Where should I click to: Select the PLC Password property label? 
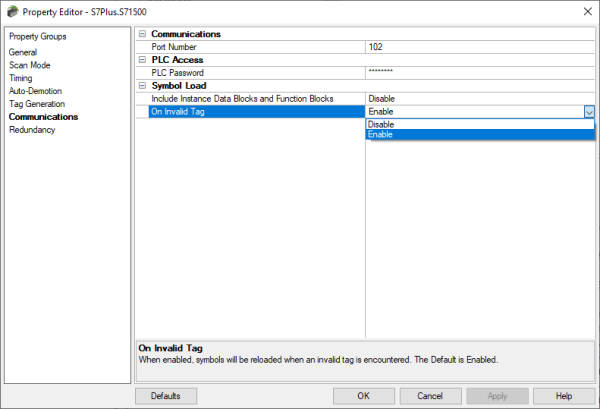178,73
